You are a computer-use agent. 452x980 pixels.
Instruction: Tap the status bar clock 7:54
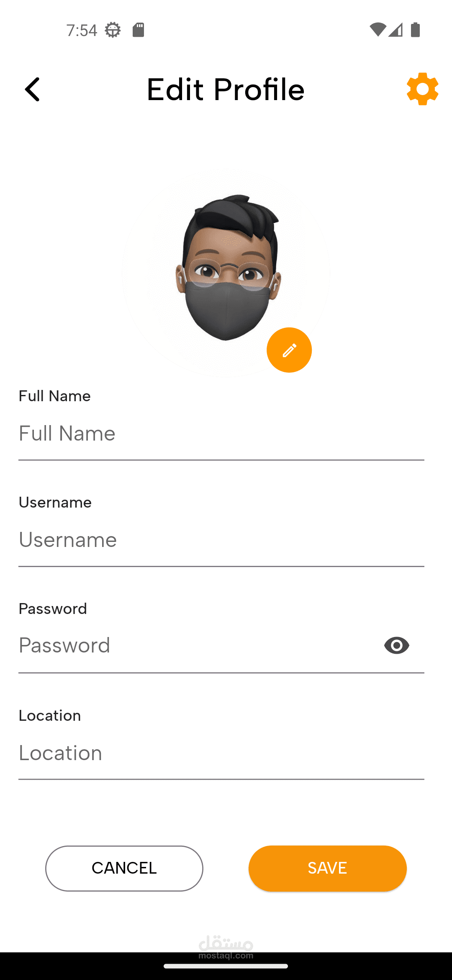82,30
